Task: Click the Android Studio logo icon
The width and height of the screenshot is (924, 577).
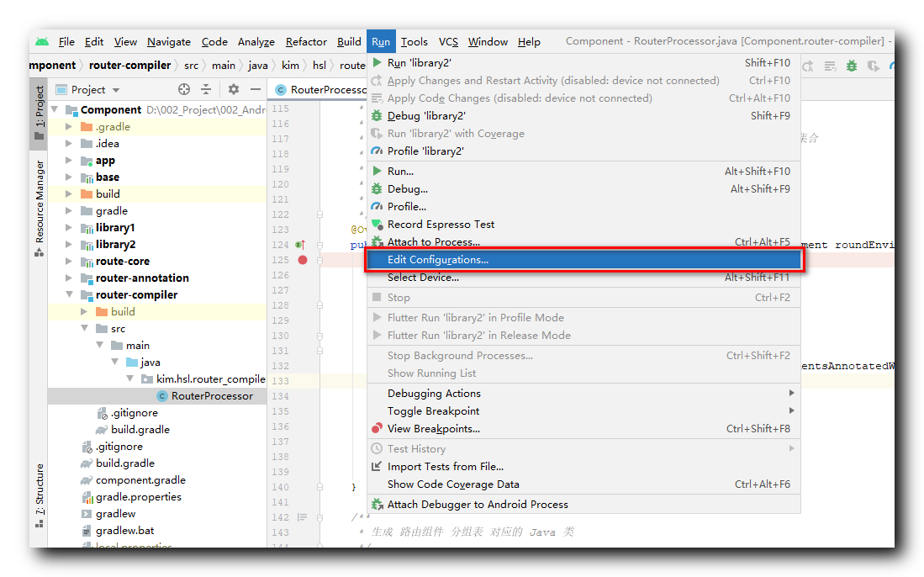Action: click(x=42, y=42)
